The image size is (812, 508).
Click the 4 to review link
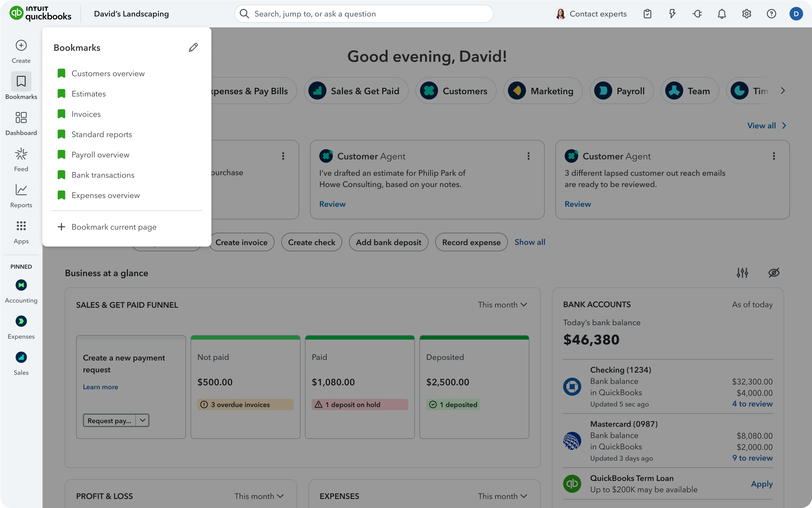click(x=752, y=404)
